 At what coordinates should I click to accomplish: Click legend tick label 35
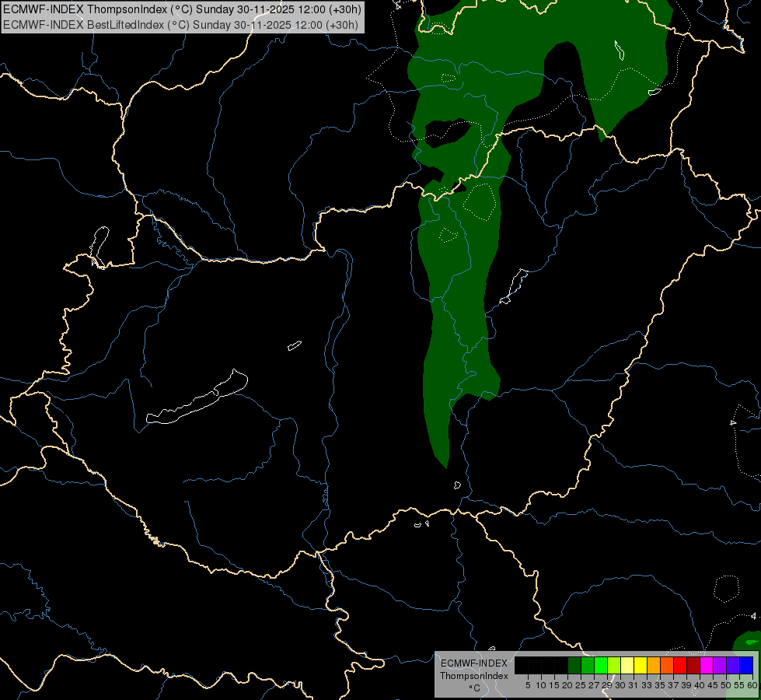661,685
